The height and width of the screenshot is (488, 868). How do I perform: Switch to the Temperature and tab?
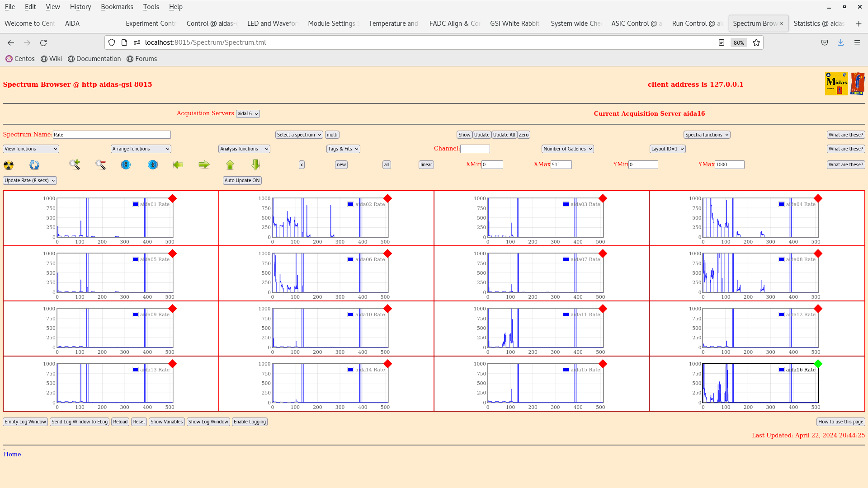(x=393, y=23)
